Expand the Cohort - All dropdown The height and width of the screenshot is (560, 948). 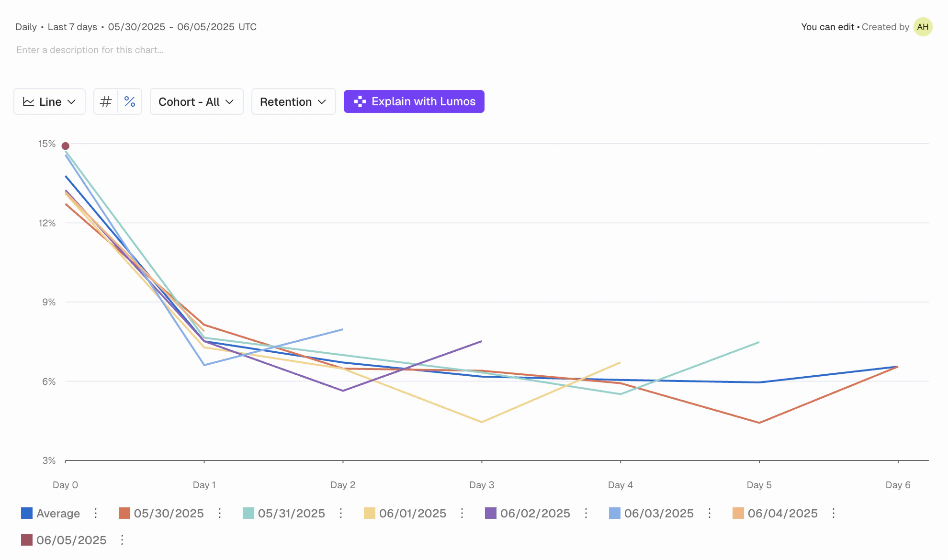[x=196, y=101]
